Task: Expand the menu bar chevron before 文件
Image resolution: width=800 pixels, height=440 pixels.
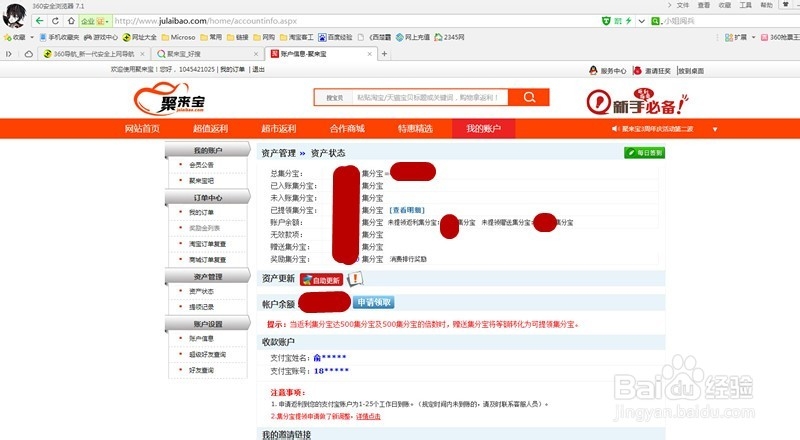Action: [x=669, y=5]
